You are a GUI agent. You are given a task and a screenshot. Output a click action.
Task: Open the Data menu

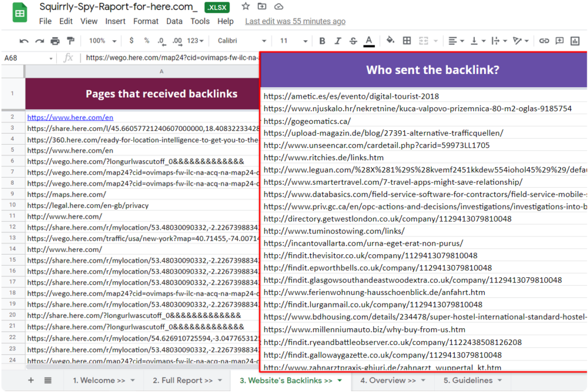click(x=175, y=21)
